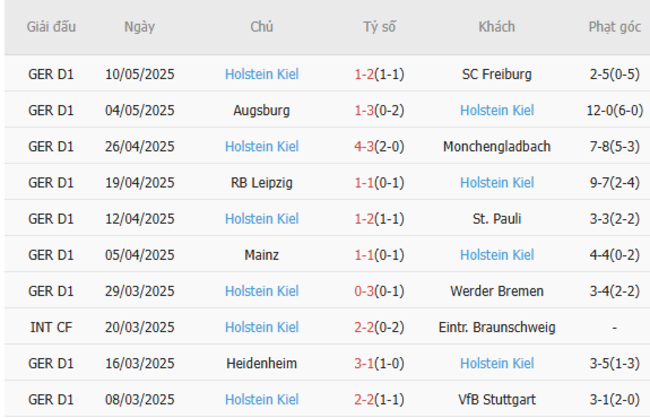Screen dimensions: 650x418
Task: Select the Mainz home team
Action: [261, 255]
